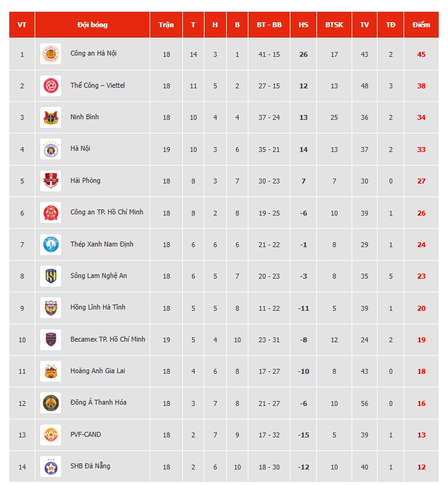Image resolution: width=448 pixels, height=485 pixels.
Task: Click the Thể Công – Viettel club logo
Action: [x=51, y=86]
